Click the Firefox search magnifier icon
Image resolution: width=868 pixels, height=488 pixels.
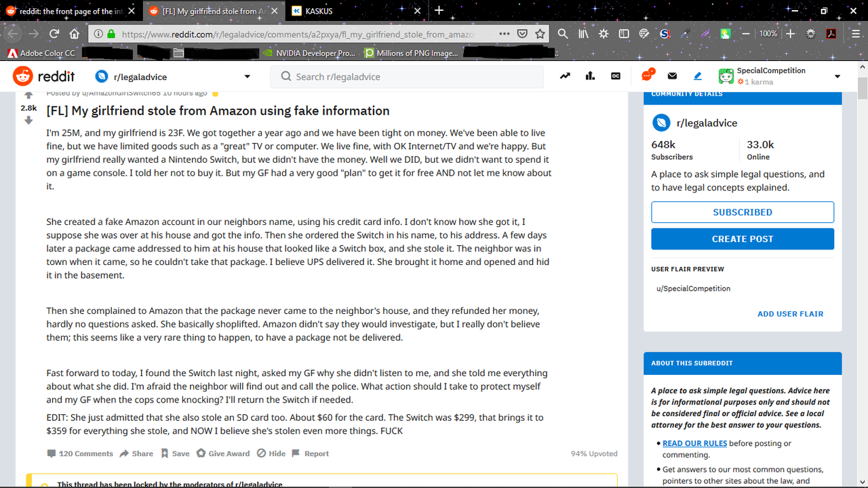[x=563, y=33]
